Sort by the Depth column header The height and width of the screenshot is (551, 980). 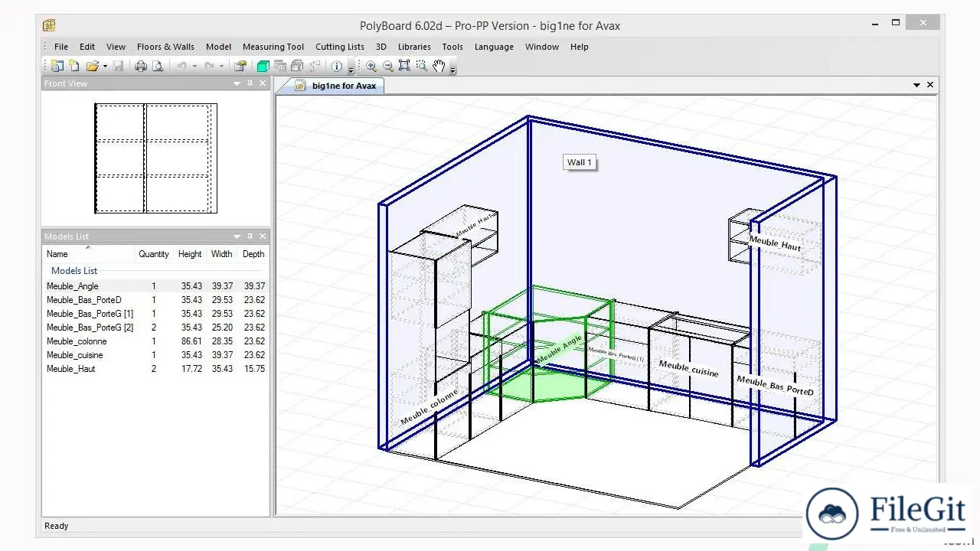pyautogui.click(x=253, y=254)
